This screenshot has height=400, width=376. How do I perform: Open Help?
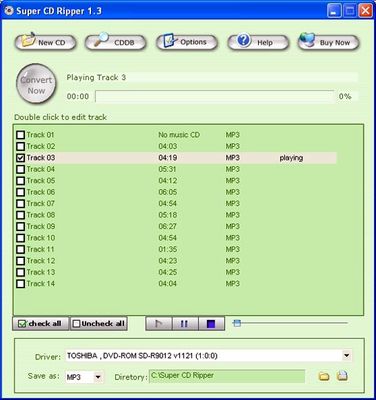[258, 42]
